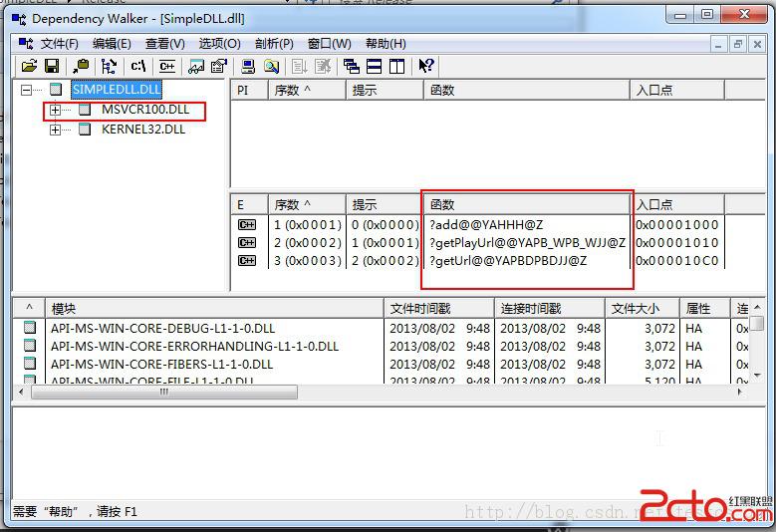Click module icon next to KERNEL32.DLL
The image size is (776, 532).
pos(85,130)
